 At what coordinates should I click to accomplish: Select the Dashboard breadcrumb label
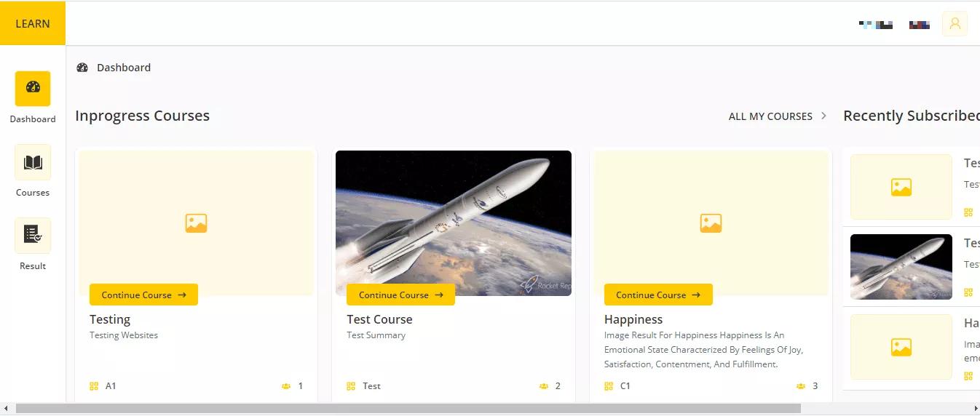[x=124, y=68]
